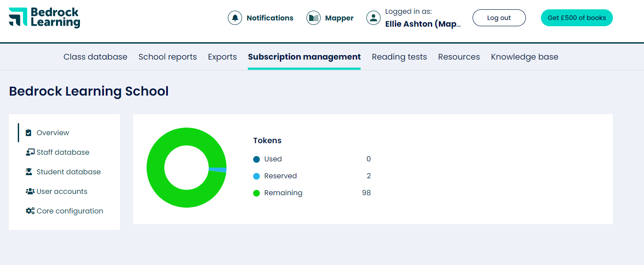Switch to the School reports tab
This screenshot has width=644, height=265.
pos(167,56)
